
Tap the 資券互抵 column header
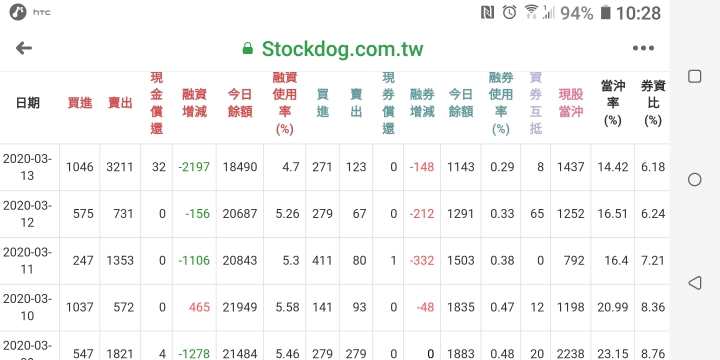pyautogui.click(x=535, y=103)
